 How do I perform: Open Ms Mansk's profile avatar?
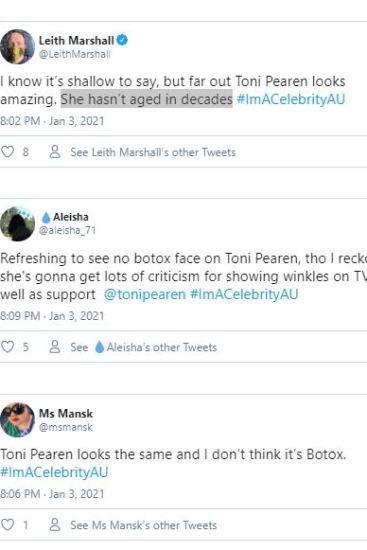[x=18, y=420]
